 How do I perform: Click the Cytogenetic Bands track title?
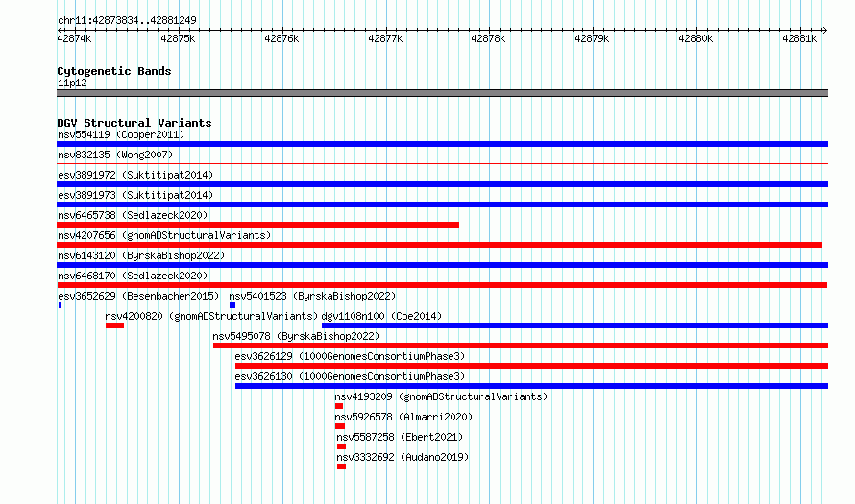(114, 71)
